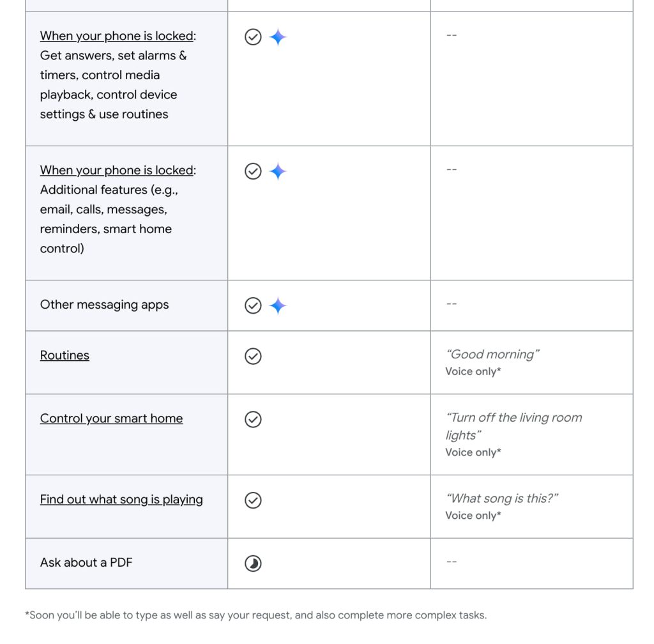The height and width of the screenshot is (644, 654).
Task: Click the Ask about a PDF label
Action: pos(86,563)
